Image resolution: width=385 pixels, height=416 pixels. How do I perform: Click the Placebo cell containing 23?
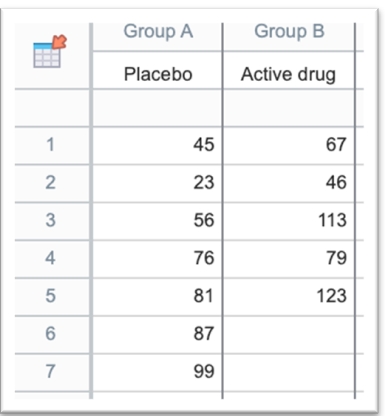[157, 183]
